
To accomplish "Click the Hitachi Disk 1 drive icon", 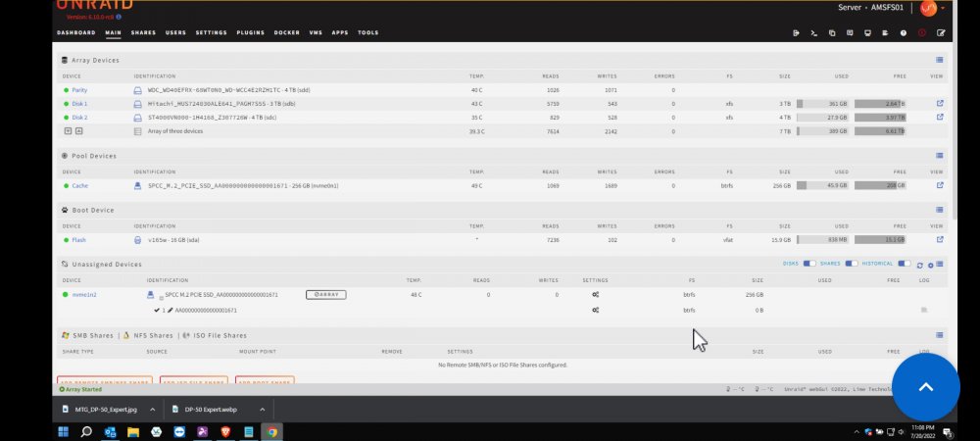I will tap(137, 104).
